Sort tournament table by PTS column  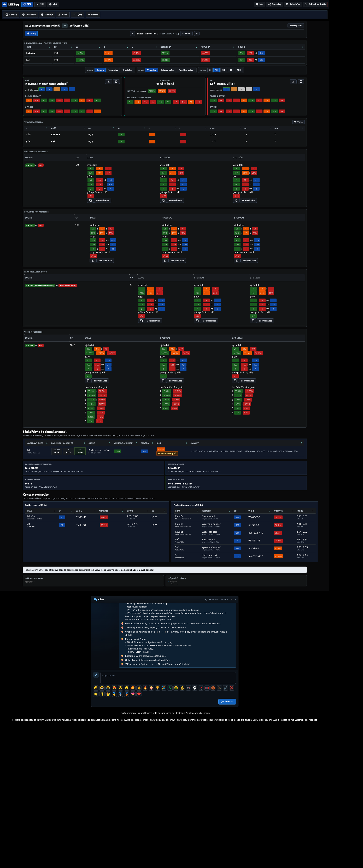coord(288,128)
